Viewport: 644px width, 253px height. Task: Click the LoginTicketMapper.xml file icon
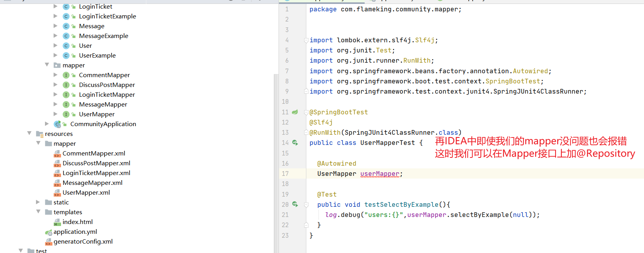[x=57, y=173]
